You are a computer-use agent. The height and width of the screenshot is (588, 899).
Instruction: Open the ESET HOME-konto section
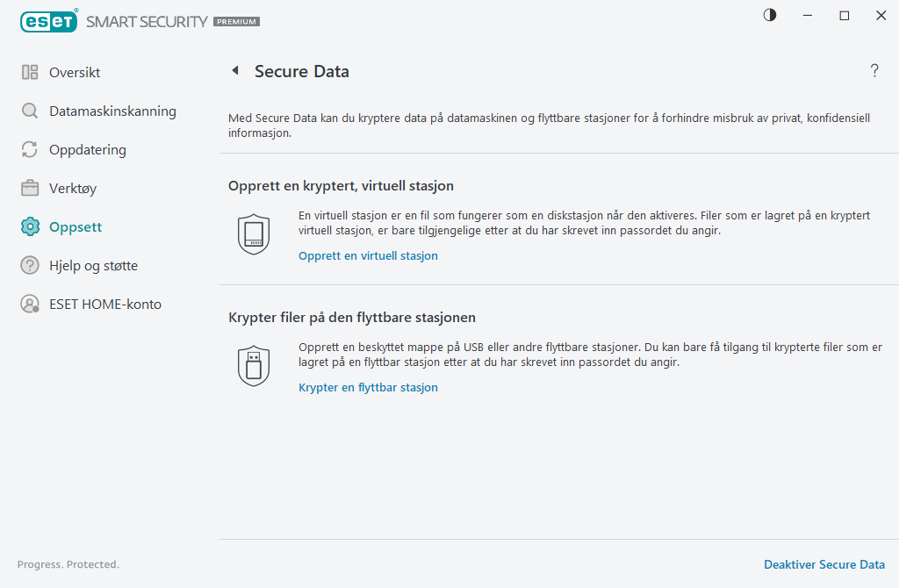coord(105,304)
